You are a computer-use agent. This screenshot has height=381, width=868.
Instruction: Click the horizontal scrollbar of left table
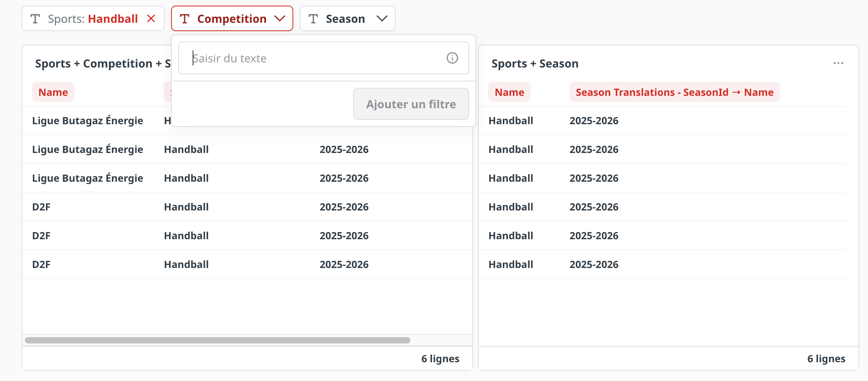pyautogui.click(x=217, y=340)
